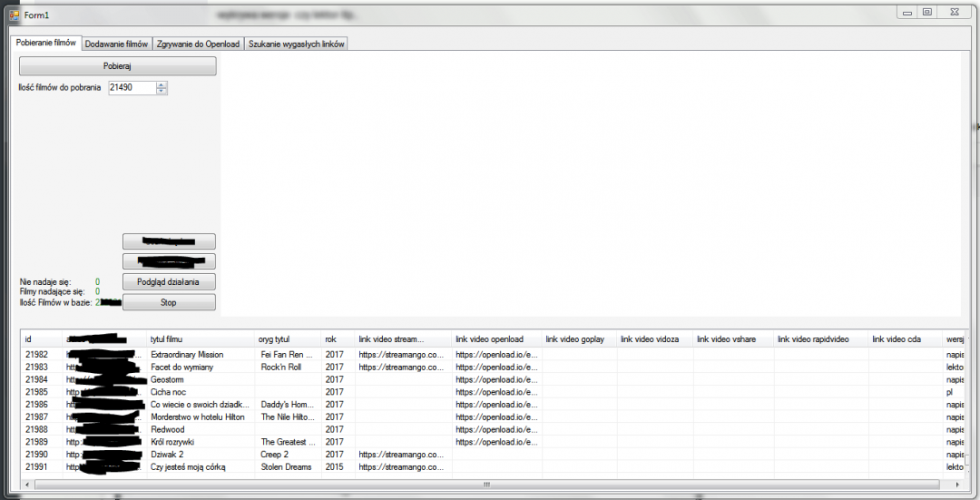Image resolution: width=980 pixels, height=500 pixels.
Task: Click the field showing 21490
Action: pyautogui.click(x=131, y=88)
